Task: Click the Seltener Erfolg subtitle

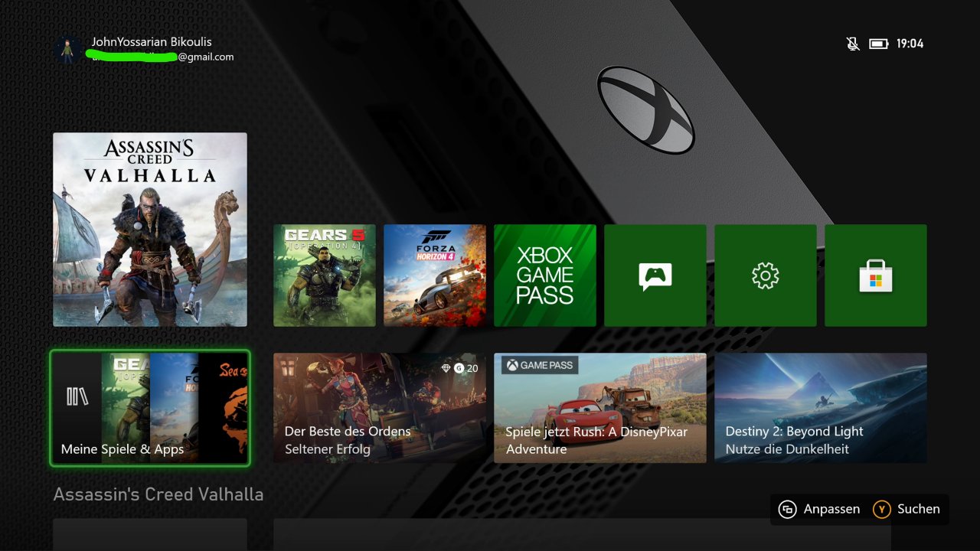Action: click(x=328, y=449)
